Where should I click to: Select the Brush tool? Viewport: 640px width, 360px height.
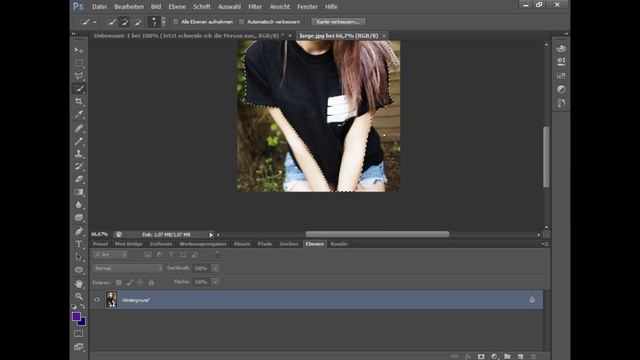click(79, 141)
